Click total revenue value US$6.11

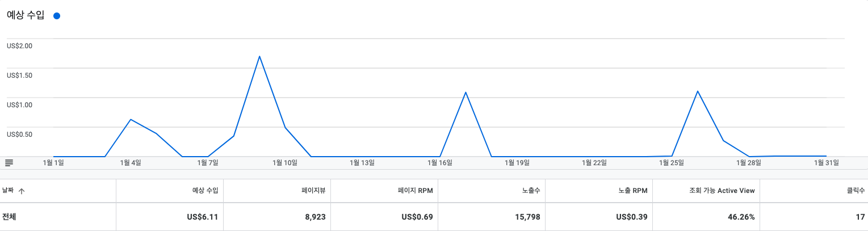[202, 217]
